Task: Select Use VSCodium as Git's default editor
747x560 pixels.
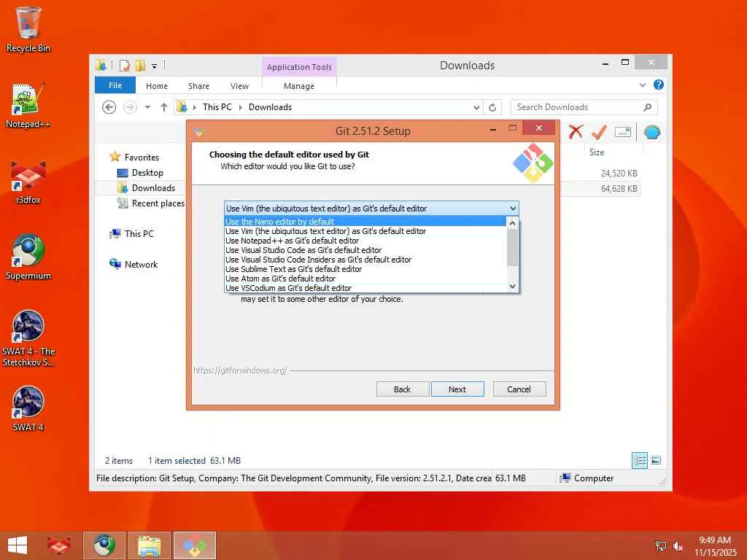Action: pyautogui.click(x=365, y=287)
